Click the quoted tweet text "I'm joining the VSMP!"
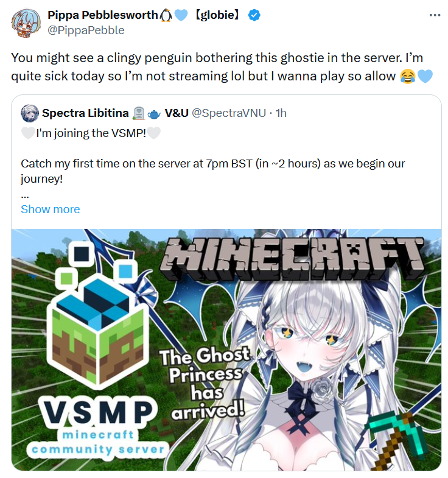The image size is (448, 478). point(91,133)
